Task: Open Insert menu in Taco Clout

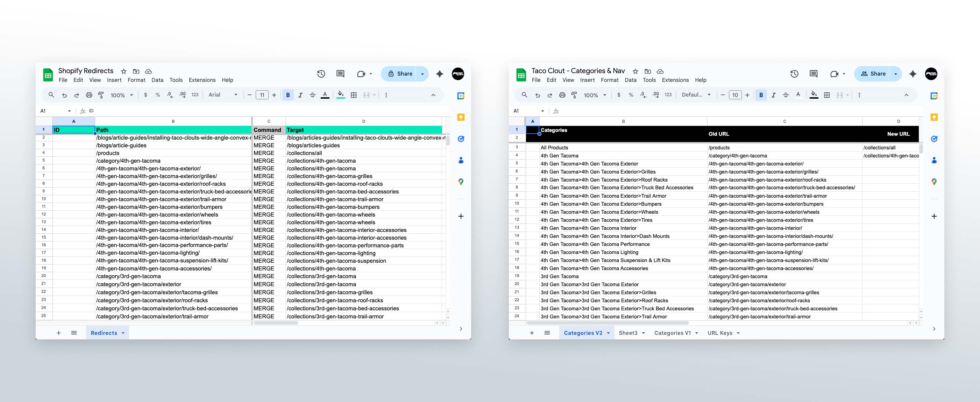Action: point(587,80)
